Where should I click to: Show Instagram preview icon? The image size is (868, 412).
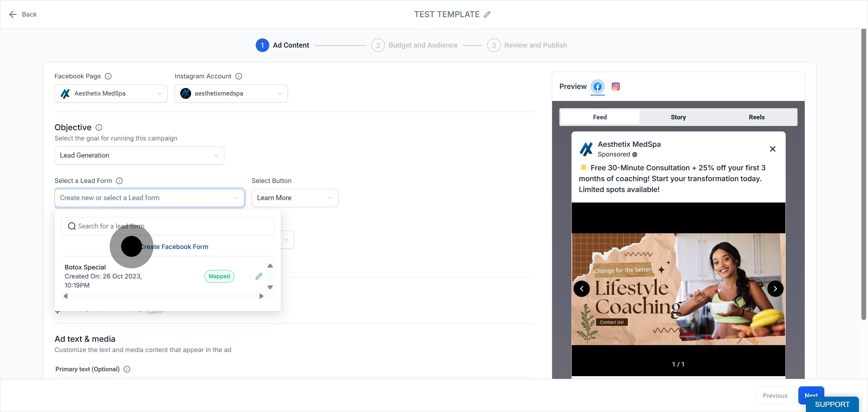616,86
